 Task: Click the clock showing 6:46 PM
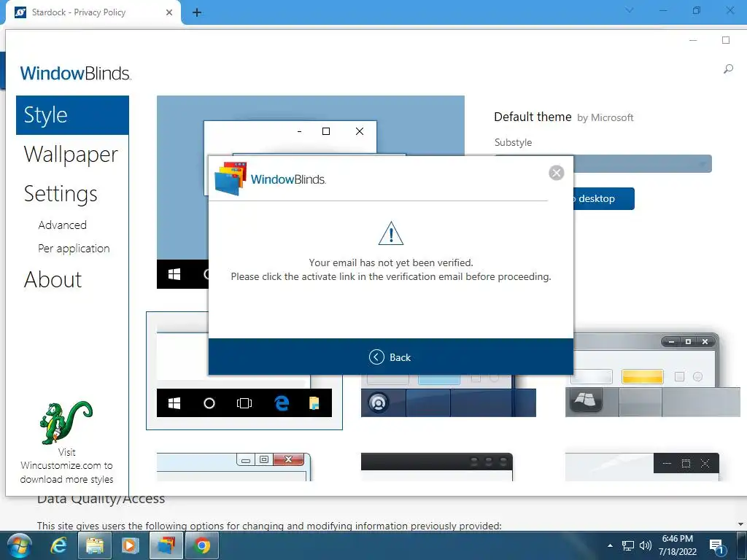pos(678,545)
